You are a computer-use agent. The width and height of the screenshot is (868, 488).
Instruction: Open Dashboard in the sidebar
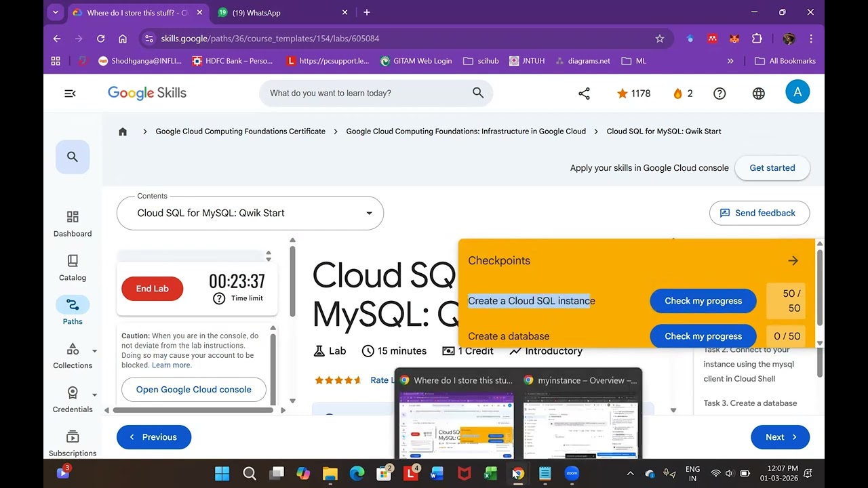point(73,224)
